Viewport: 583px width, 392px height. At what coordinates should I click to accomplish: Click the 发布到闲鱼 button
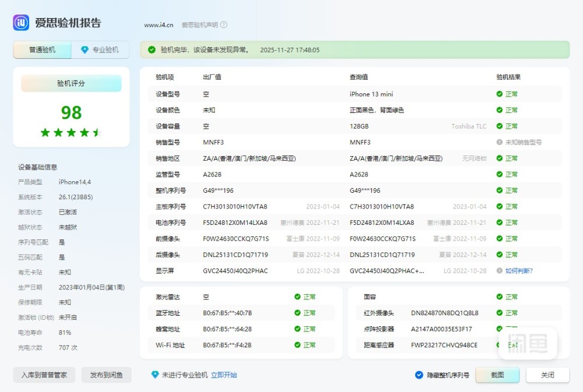tap(106, 375)
